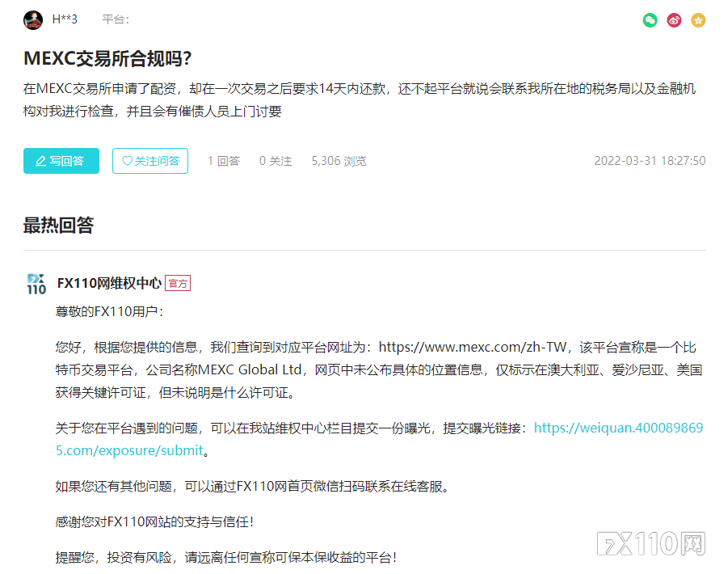Click the 1 回答 answer count
The width and height of the screenshot is (728, 574).
[224, 161]
